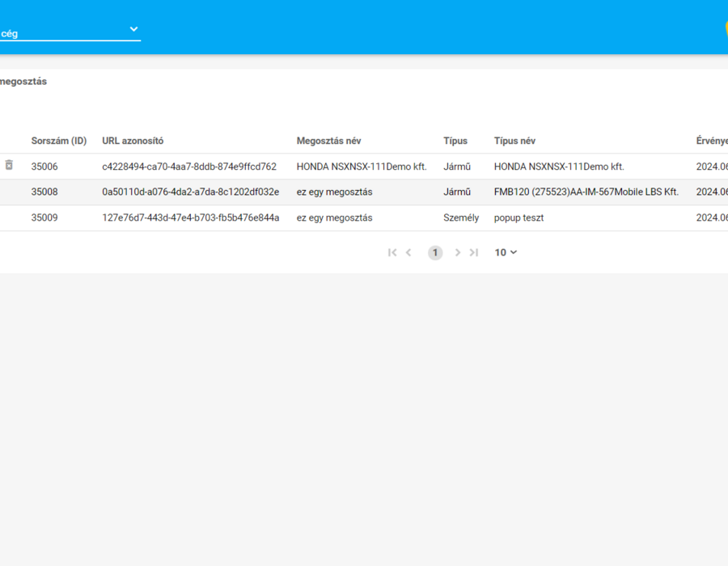Select the ID cell 35006
The height and width of the screenshot is (566, 728).
44,167
